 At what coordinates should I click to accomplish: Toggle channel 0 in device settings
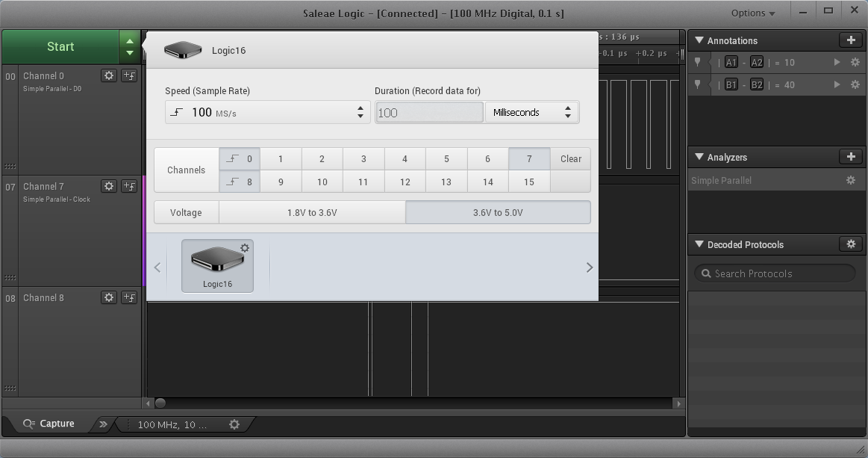pos(240,158)
